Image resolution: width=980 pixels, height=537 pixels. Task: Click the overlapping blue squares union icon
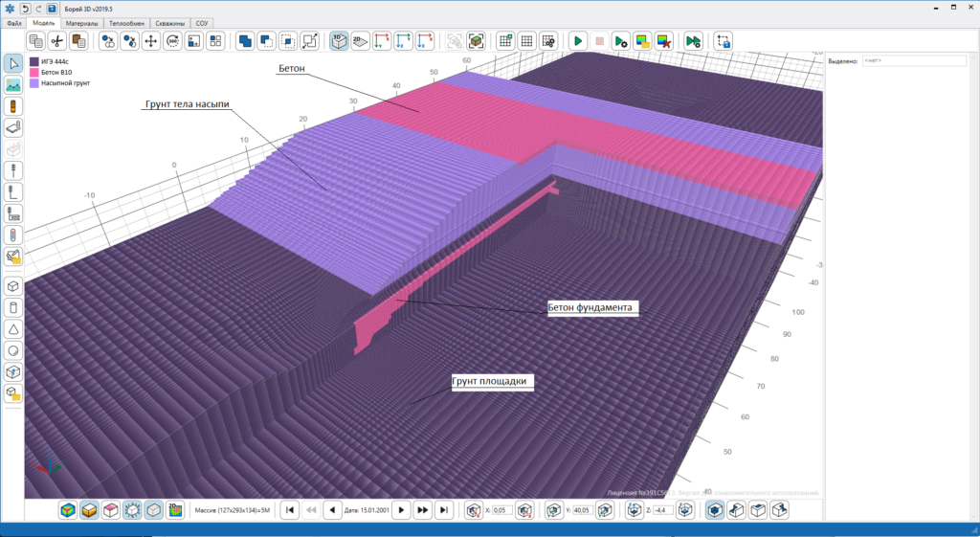point(246,41)
